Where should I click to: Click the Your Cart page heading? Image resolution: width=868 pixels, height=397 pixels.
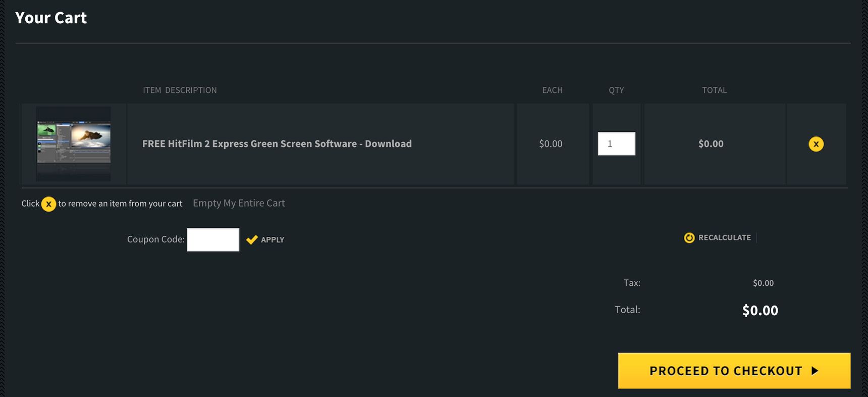coord(51,18)
